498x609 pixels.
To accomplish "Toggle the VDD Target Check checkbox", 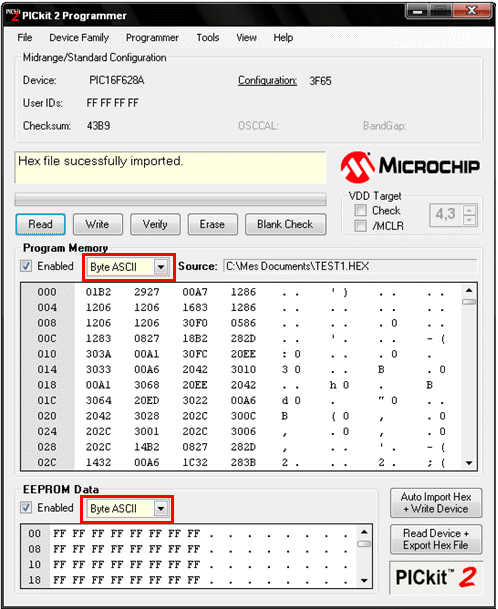I will 360,211.
